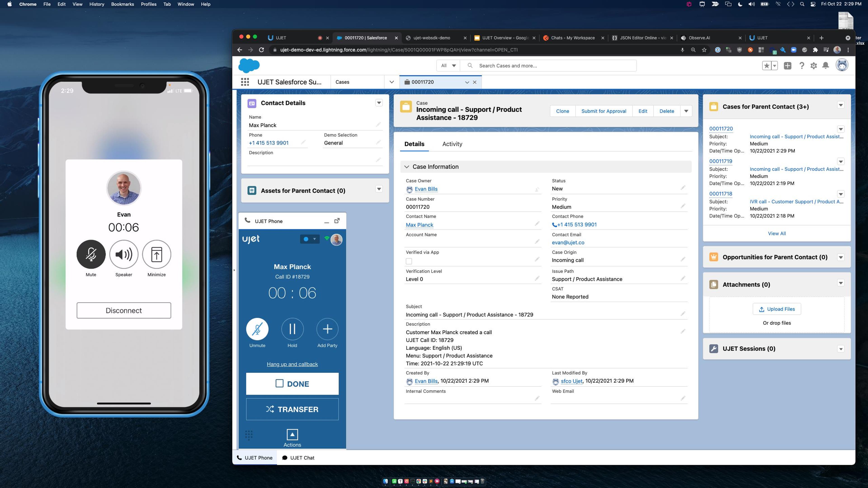Pop out the UJET Phone widget
This screenshot has height=488, width=868.
click(337, 221)
